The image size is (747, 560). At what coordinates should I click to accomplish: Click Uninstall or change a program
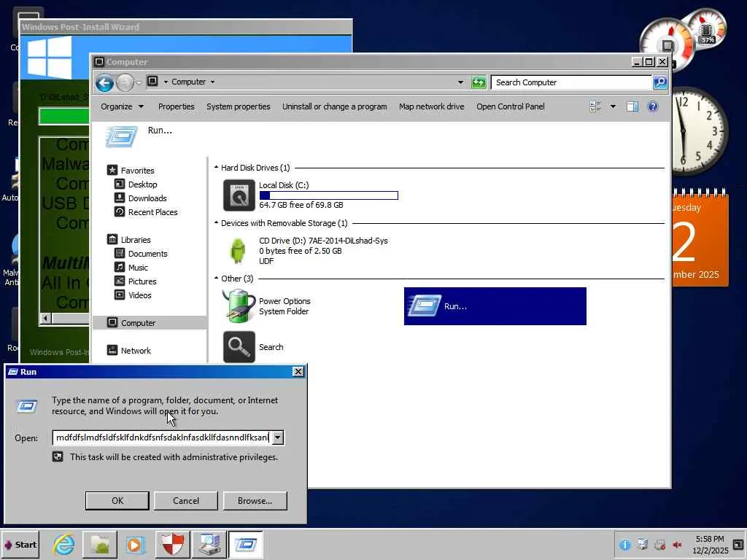[334, 106]
